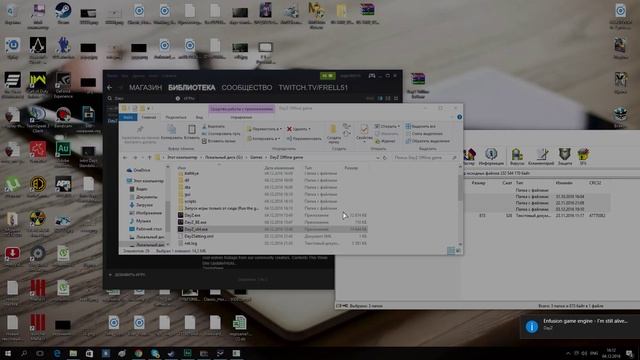Viewport: 640px width, 360px height.
Task: Open the Открыть dropdown in ribbon
Action: click(387, 127)
